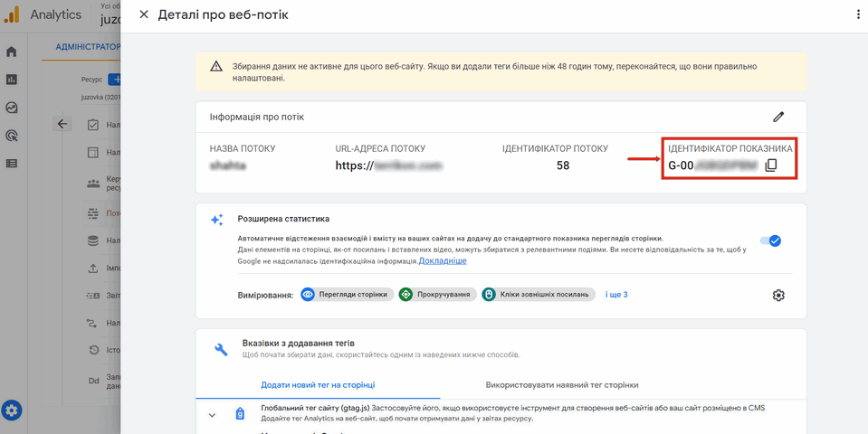Switch to 'Додати новий тег на сторінці' tab
The width and height of the screenshot is (868, 434).
pyautogui.click(x=317, y=384)
